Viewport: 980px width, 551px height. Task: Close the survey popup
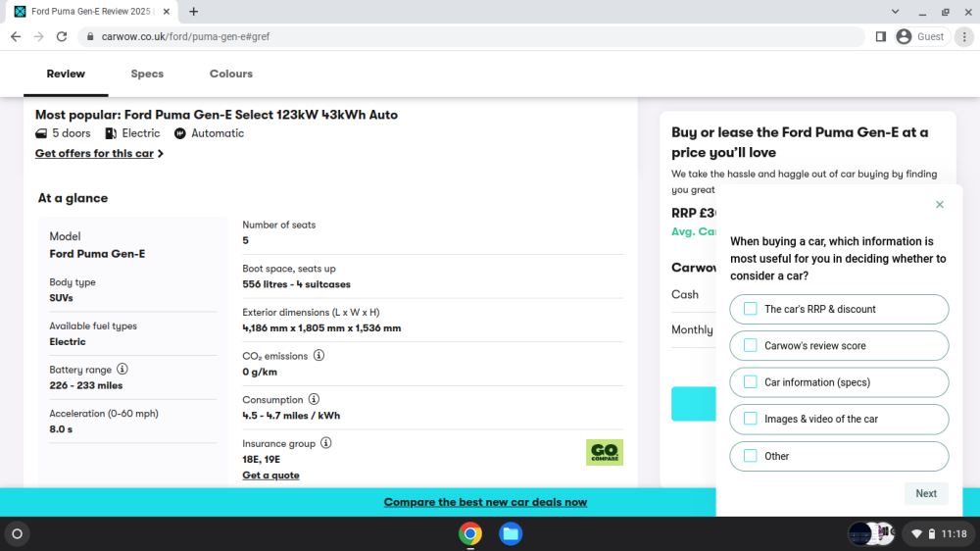pos(940,205)
